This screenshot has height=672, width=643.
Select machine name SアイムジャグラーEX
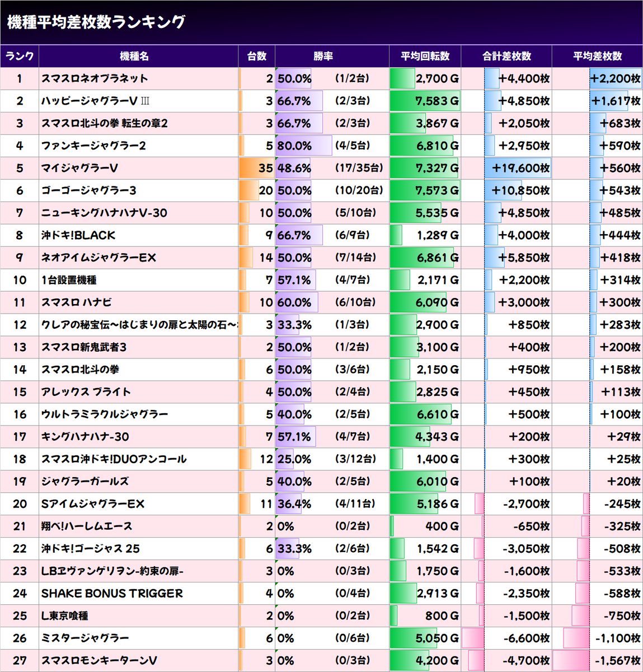pyautogui.click(x=93, y=504)
